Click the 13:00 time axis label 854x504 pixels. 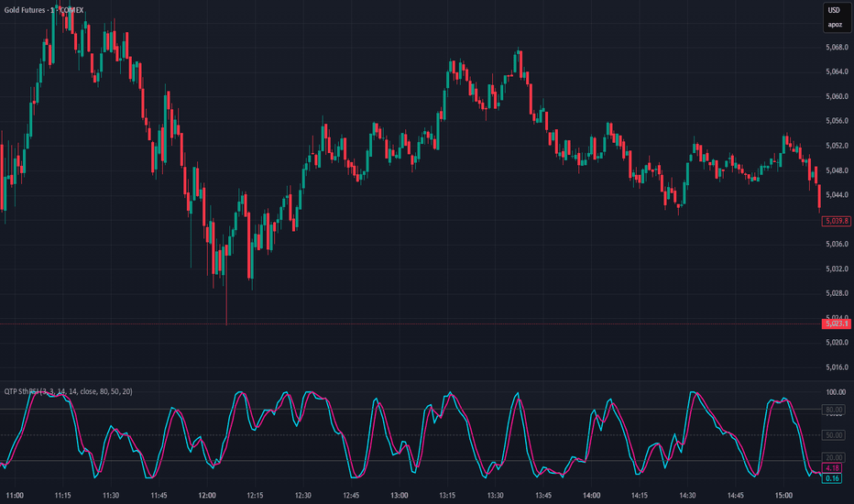coord(400,495)
